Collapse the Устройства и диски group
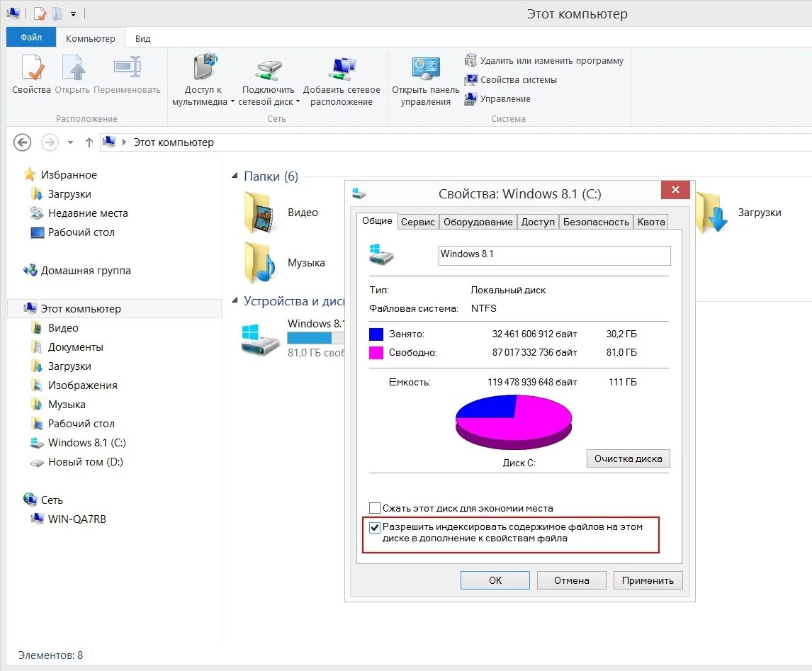The height and width of the screenshot is (671, 812). click(235, 300)
